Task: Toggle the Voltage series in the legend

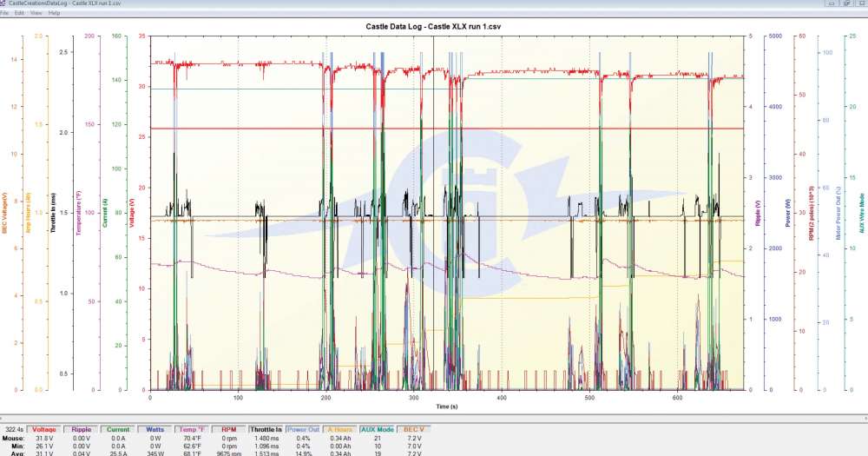Action: coord(46,429)
